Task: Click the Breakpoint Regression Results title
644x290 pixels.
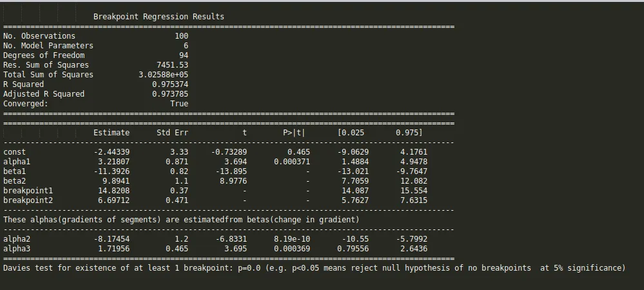Action: tap(159, 17)
